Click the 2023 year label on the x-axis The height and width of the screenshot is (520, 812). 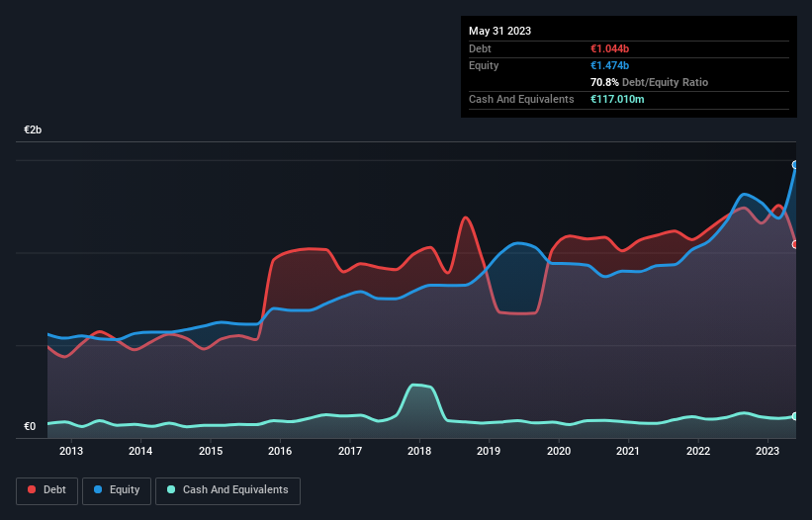click(767, 452)
